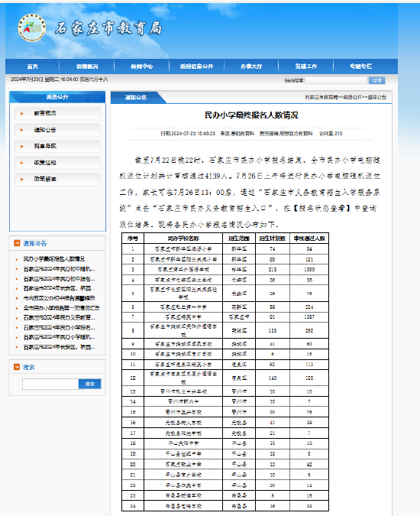Open sidebar menu item 通知公告
Image resolution: width=420 pixels, height=516 pixels.
pos(57,130)
